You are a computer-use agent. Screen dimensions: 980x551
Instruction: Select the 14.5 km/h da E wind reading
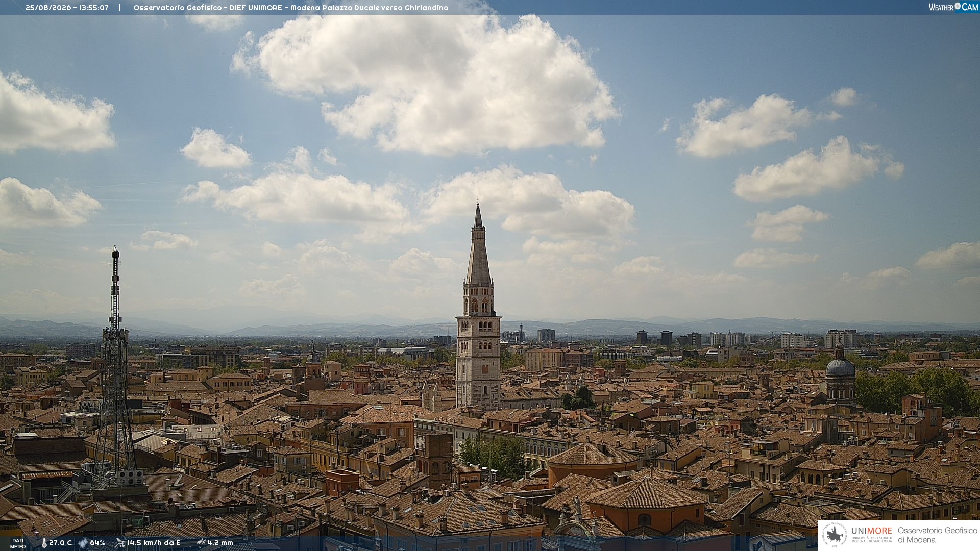[x=154, y=543]
